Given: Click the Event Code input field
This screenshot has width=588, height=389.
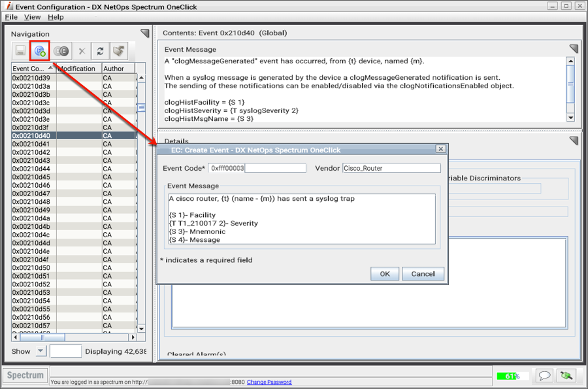Looking at the screenshot, I should point(257,168).
